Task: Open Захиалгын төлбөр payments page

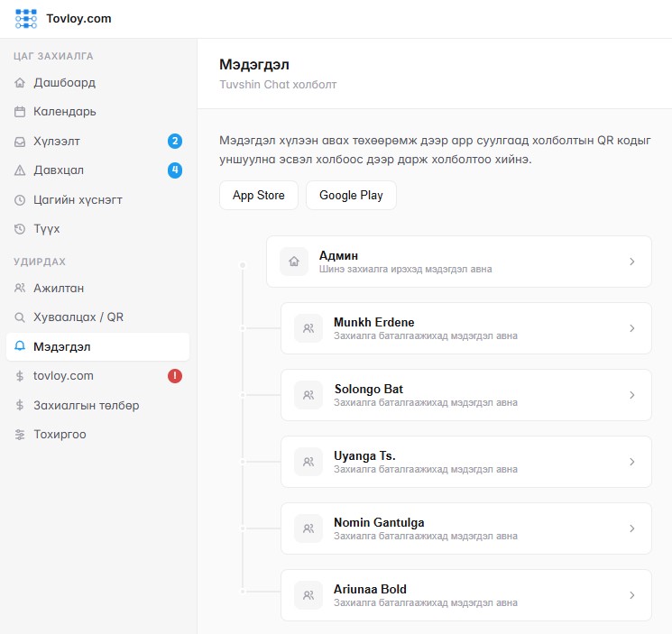Action: tap(97, 405)
